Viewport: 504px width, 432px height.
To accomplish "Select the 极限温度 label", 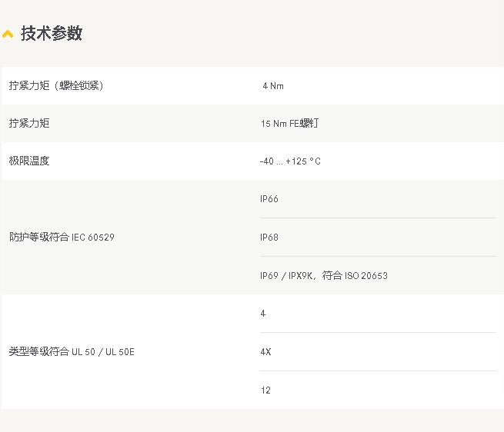I will point(29,161).
